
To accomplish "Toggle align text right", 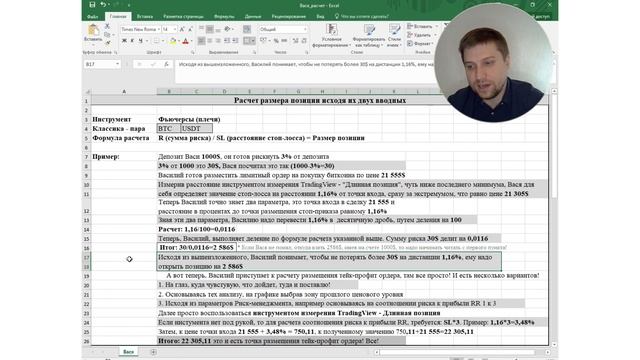I will point(218,41).
